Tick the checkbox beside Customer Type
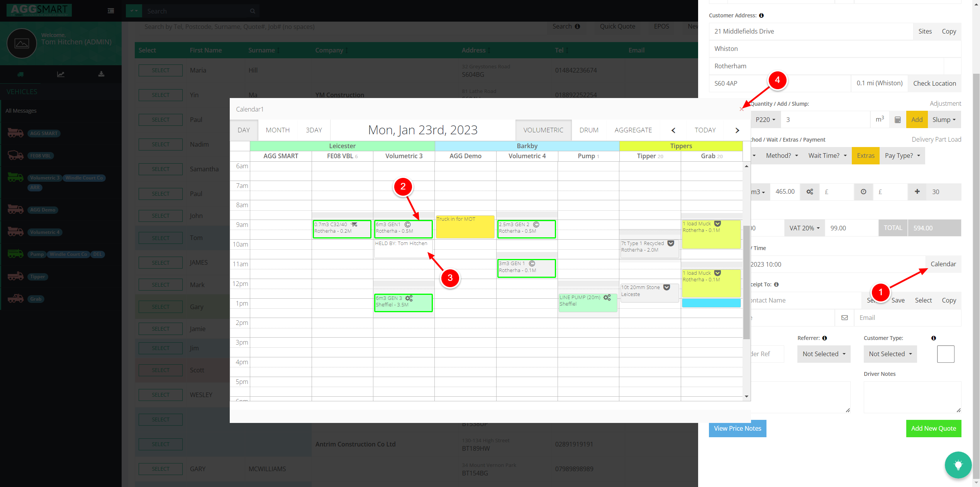 (946, 354)
